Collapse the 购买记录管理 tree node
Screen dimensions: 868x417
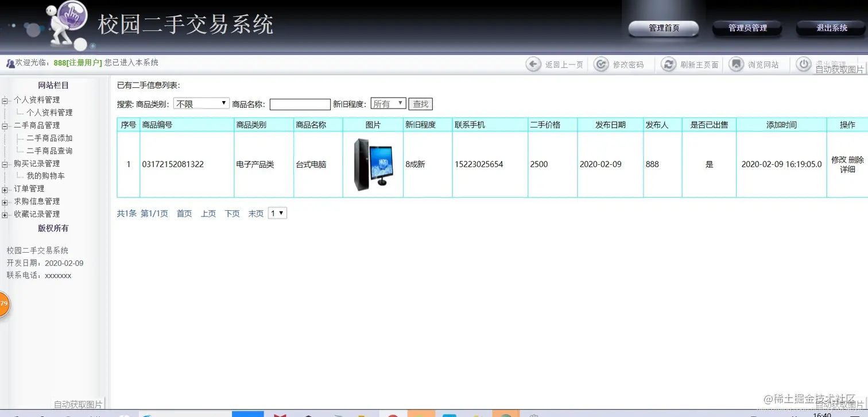point(5,164)
